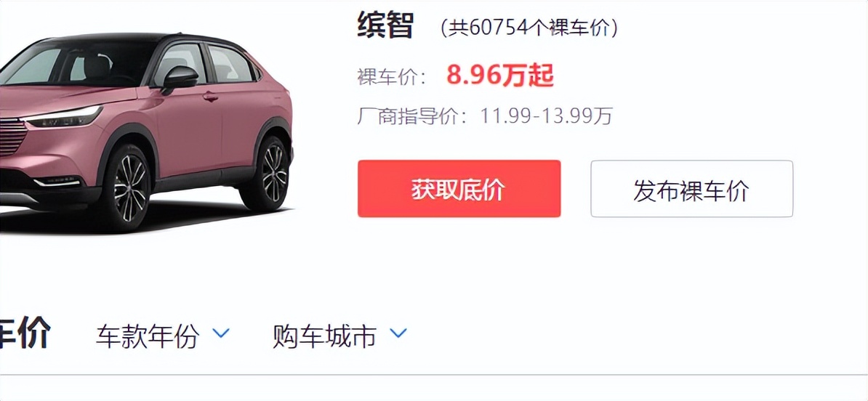Click the blue chevron beside 购车城市

(398, 333)
